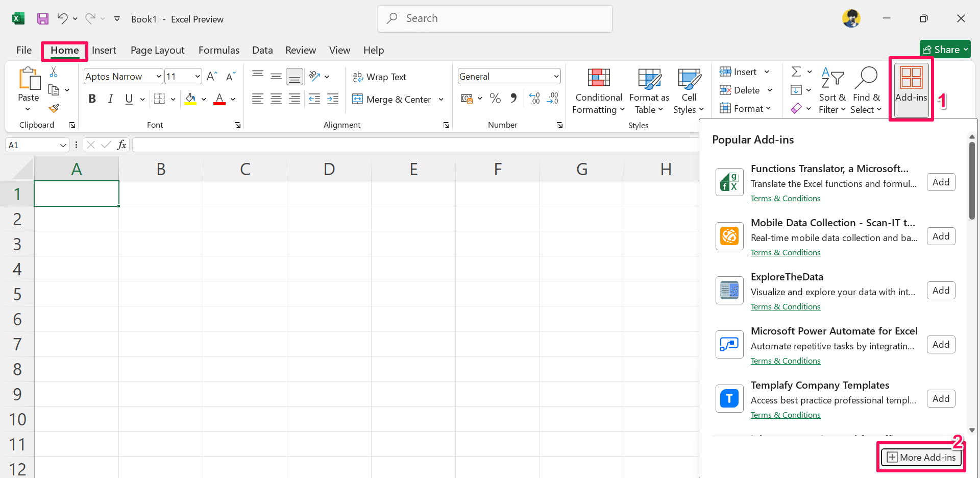
Task: Click the add-ins panel scrollbar thumb
Action: point(972,181)
